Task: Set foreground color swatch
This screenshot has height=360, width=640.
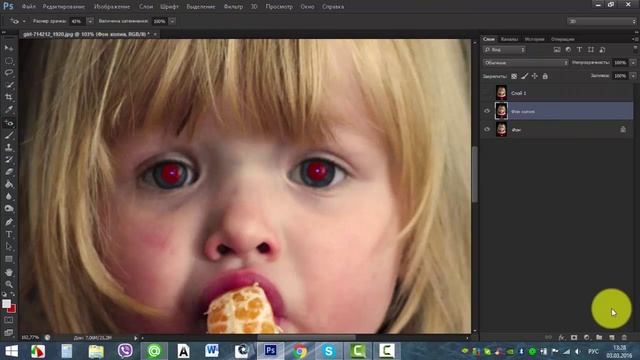Action: coord(6,304)
